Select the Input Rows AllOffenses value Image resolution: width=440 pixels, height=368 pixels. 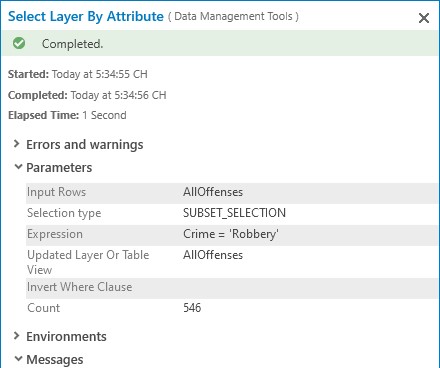(x=213, y=192)
